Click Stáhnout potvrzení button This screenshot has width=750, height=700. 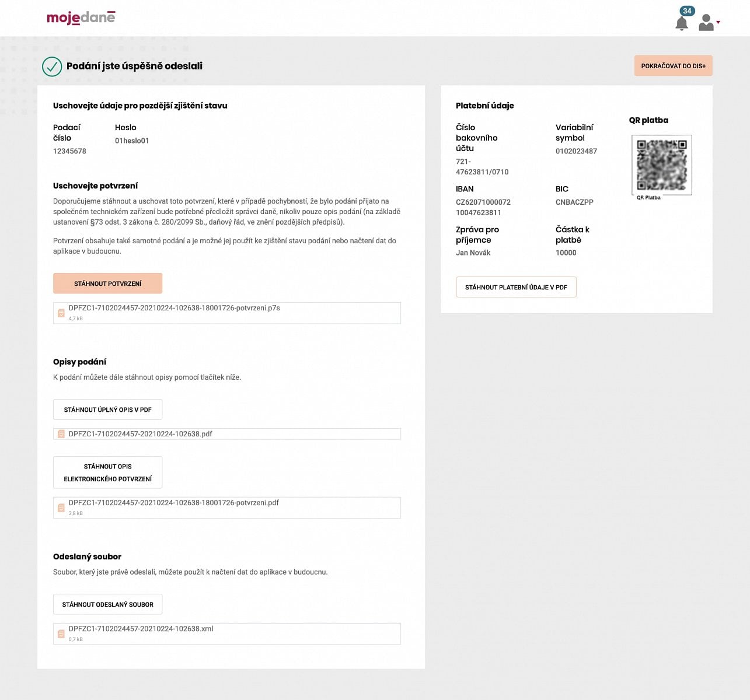click(x=107, y=283)
